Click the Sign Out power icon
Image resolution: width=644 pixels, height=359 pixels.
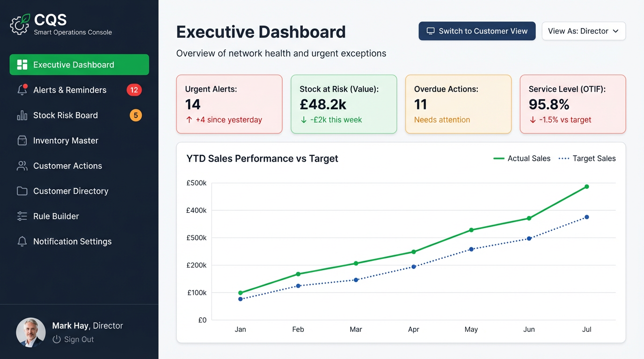coord(56,339)
